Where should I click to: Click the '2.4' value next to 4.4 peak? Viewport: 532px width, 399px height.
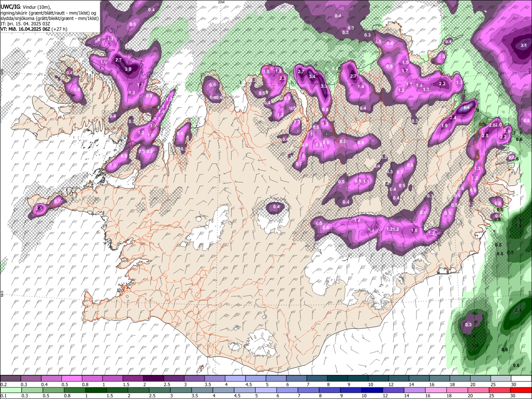[x=453, y=118]
